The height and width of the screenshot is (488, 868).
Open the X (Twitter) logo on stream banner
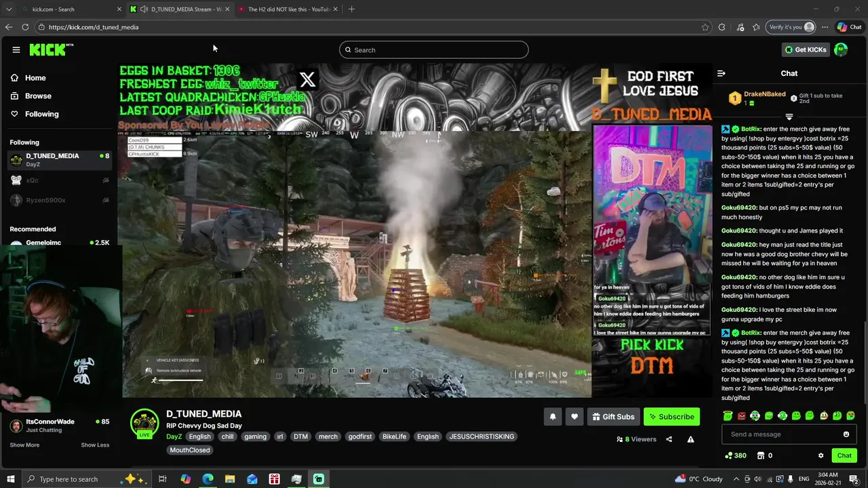coord(307,80)
